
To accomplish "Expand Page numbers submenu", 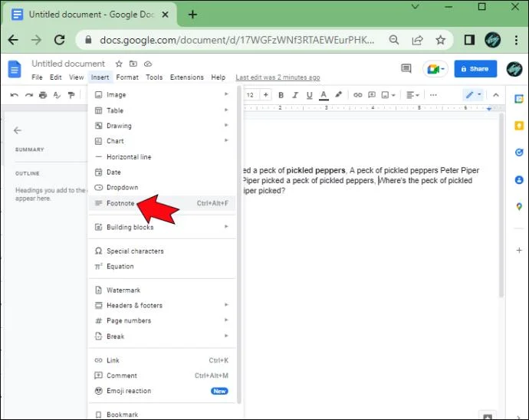I will tap(162, 320).
